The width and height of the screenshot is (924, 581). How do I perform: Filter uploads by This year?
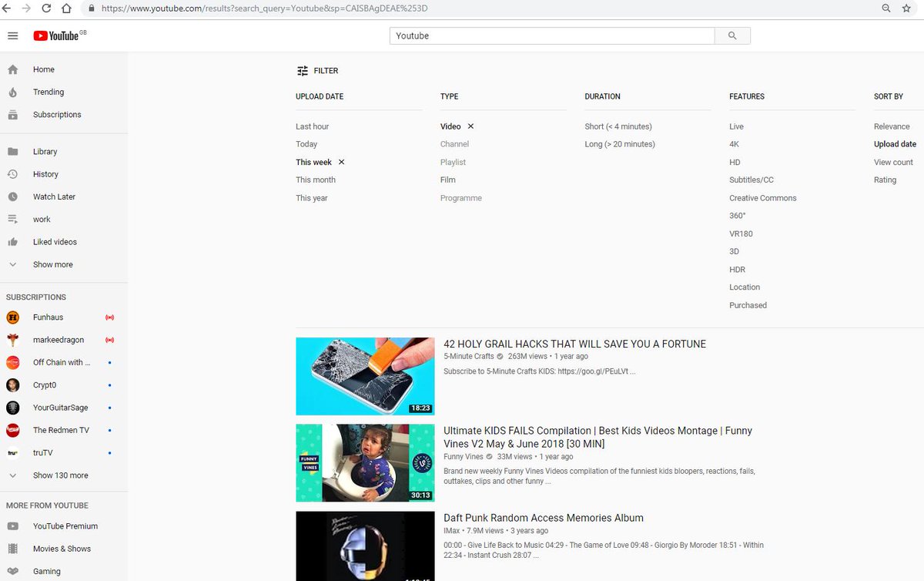click(312, 198)
